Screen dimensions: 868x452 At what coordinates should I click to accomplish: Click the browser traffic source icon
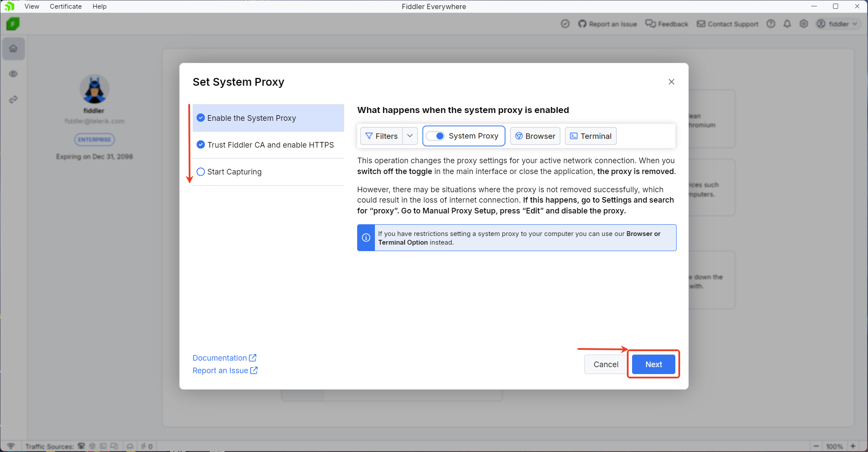point(92,446)
